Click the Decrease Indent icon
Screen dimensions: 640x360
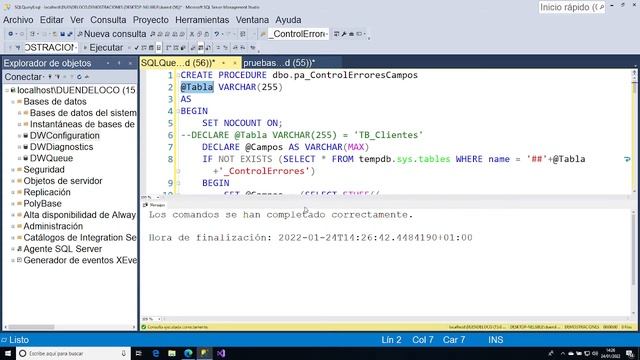click(x=235, y=48)
